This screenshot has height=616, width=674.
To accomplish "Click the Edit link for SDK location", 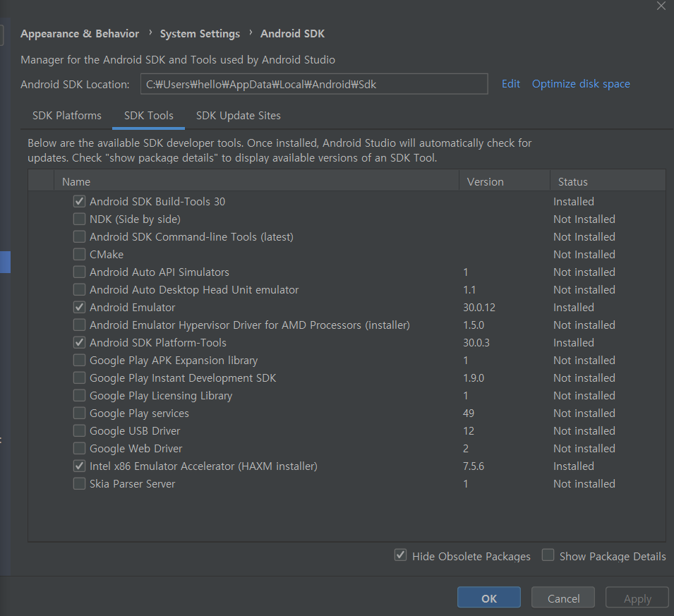I will pyautogui.click(x=511, y=84).
